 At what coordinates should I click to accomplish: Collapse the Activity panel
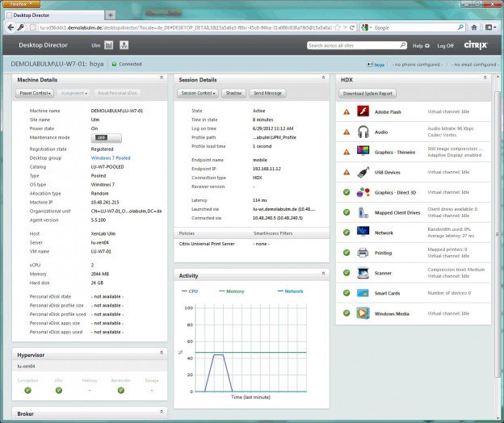click(x=323, y=274)
